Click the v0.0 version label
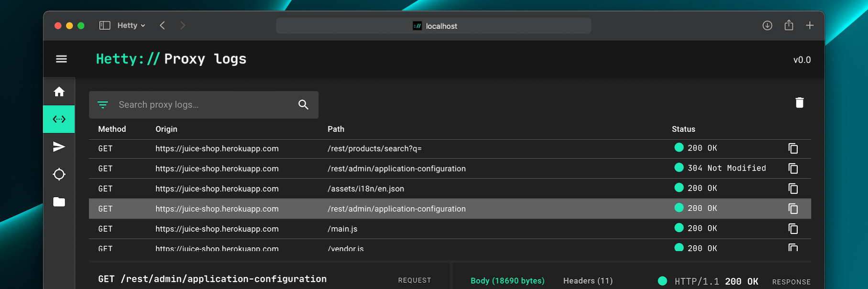Viewport: 868px width, 289px height. click(802, 60)
